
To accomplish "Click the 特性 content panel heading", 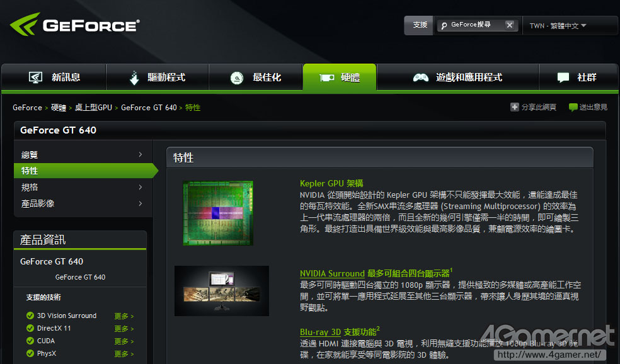I will click(183, 157).
